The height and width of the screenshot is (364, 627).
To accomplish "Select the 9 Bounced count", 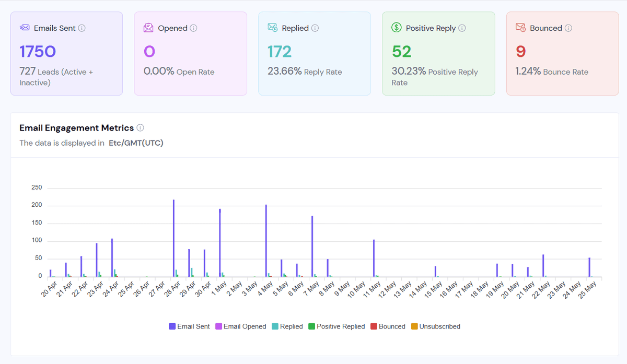I will [521, 51].
